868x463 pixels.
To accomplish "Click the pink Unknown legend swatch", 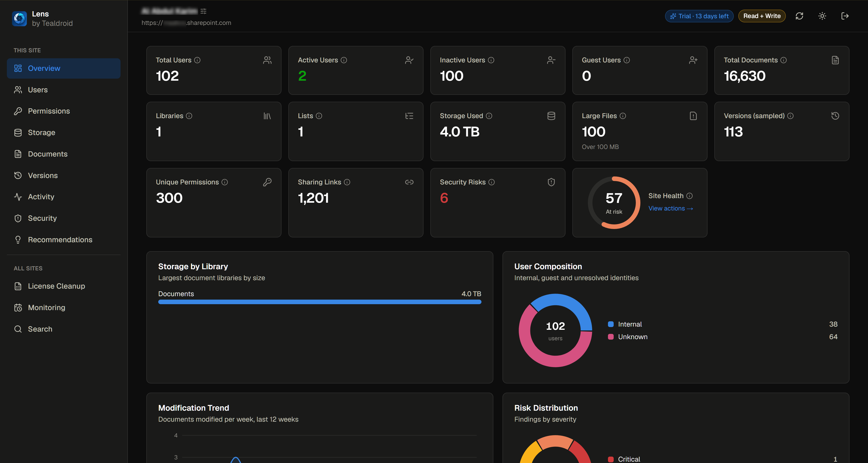I will [610, 337].
